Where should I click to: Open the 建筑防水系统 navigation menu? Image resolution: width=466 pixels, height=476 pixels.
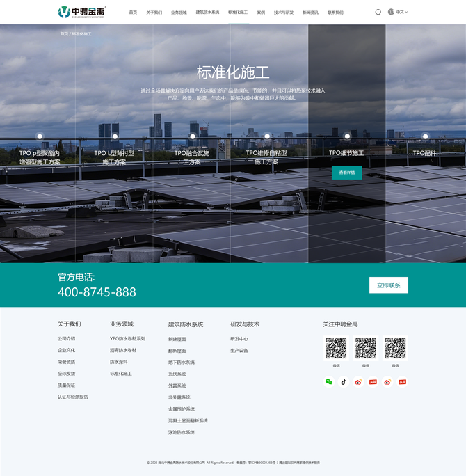pos(207,13)
